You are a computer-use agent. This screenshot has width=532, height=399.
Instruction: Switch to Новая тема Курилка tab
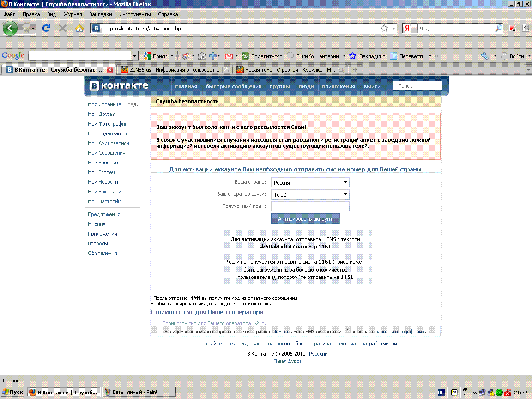[290, 70]
